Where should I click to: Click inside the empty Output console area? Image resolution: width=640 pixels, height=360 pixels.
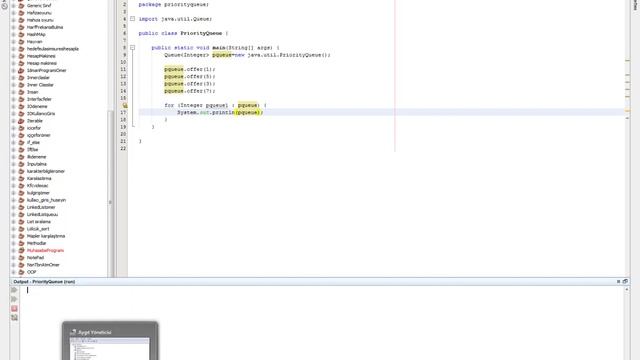322,322
